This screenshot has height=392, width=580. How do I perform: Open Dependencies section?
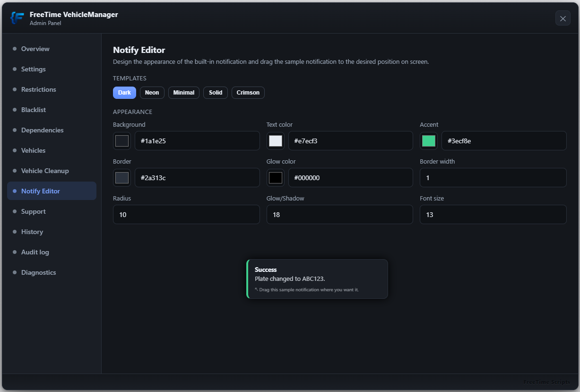pos(52,130)
